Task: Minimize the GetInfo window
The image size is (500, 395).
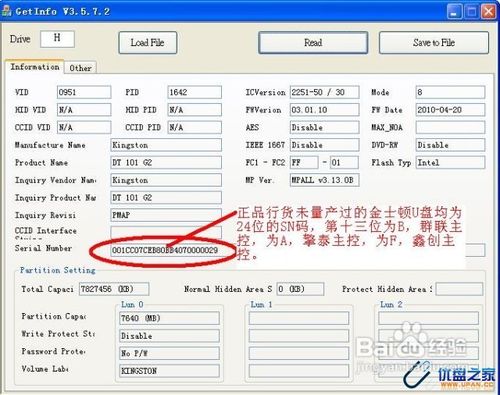Action: click(x=454, y=12)
